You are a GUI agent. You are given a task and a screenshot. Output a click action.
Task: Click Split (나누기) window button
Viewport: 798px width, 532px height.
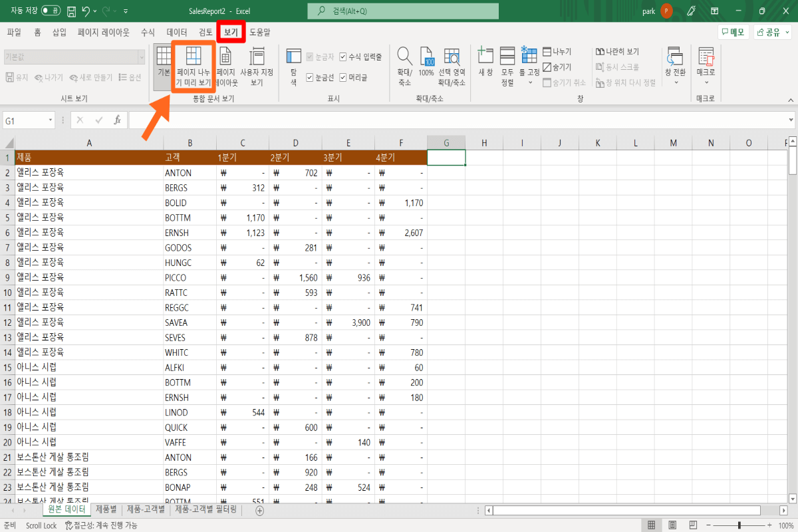(x=557, y=51)
